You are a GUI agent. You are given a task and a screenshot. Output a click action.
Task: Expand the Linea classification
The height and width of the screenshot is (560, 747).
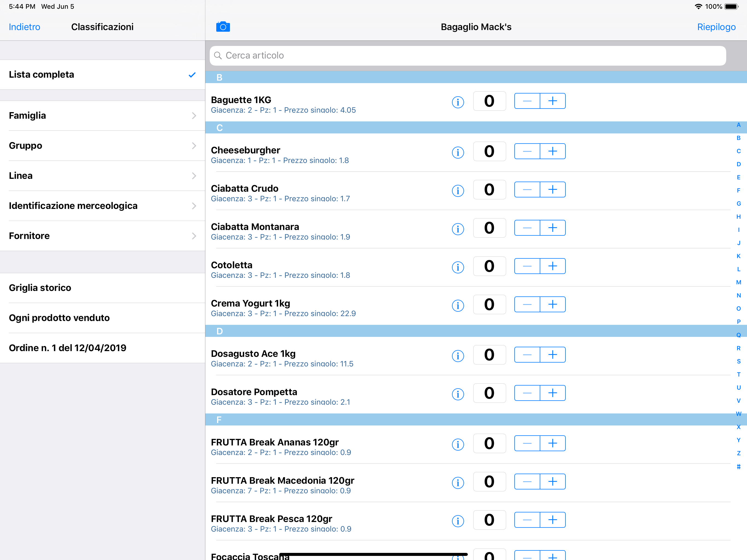tap(102, 176)
